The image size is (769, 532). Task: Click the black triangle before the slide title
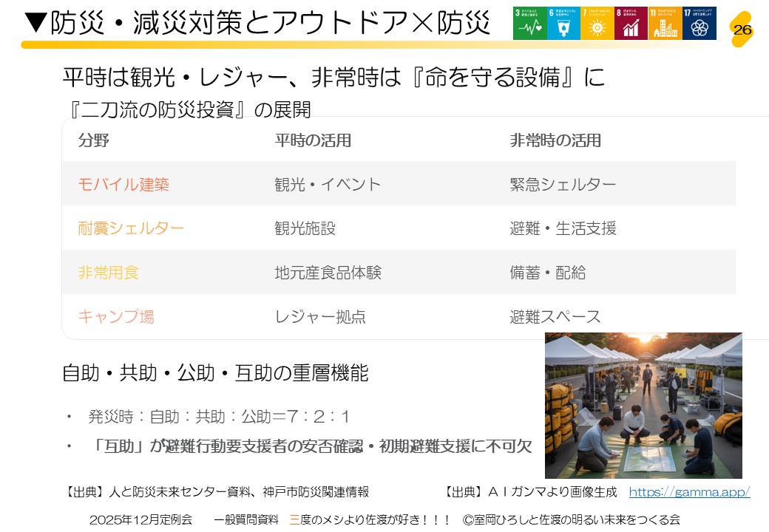pos(35,23)
